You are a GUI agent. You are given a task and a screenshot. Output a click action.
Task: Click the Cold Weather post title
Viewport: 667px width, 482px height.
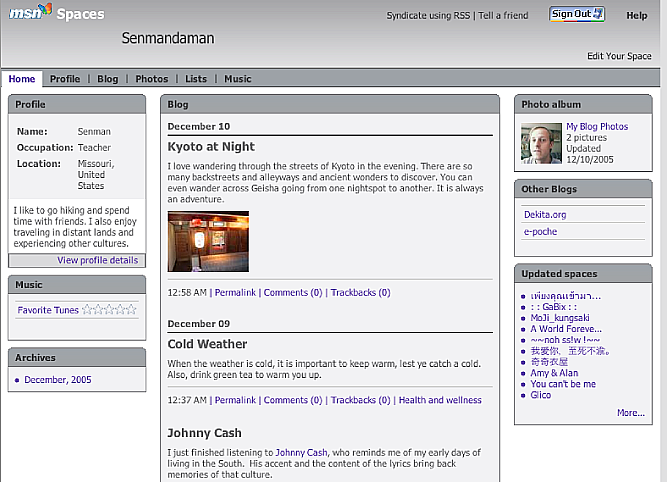(207, 344)
